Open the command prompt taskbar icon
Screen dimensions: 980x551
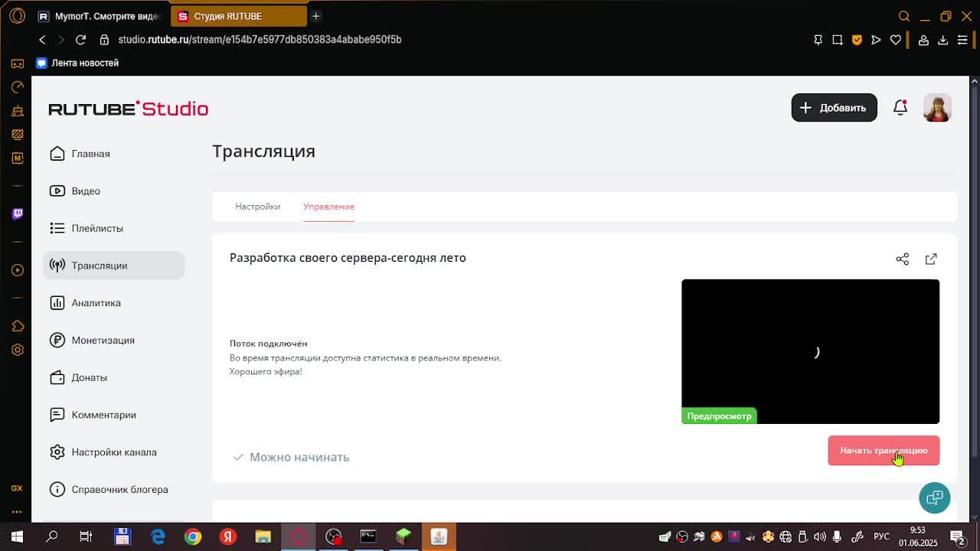coord(368,536)
